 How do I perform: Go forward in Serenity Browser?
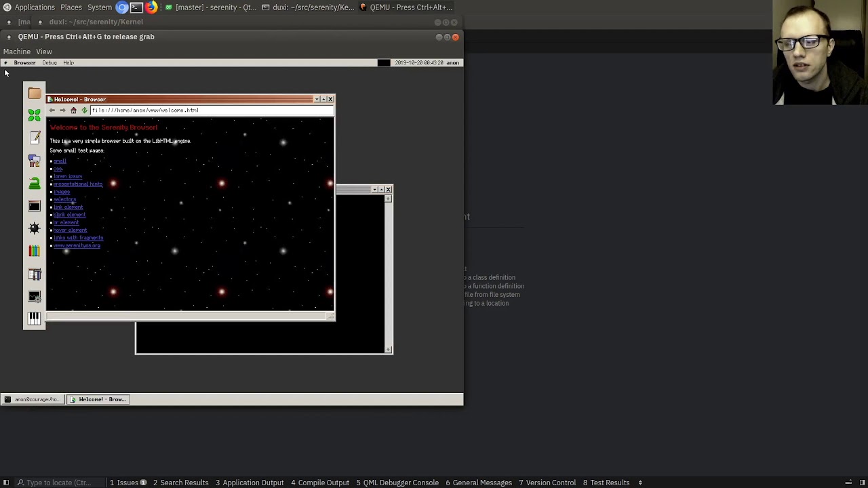coord(62,110)
